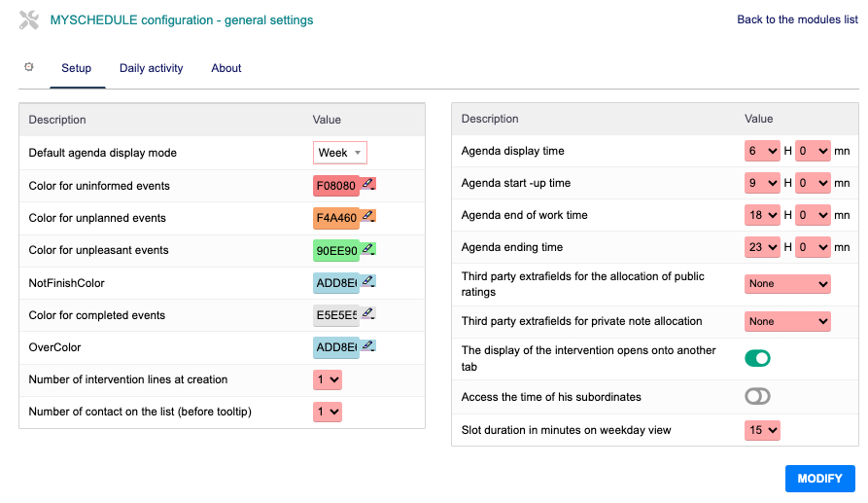
Task: Click the F08080 color field for uninformed events
Action: point(335,186)
